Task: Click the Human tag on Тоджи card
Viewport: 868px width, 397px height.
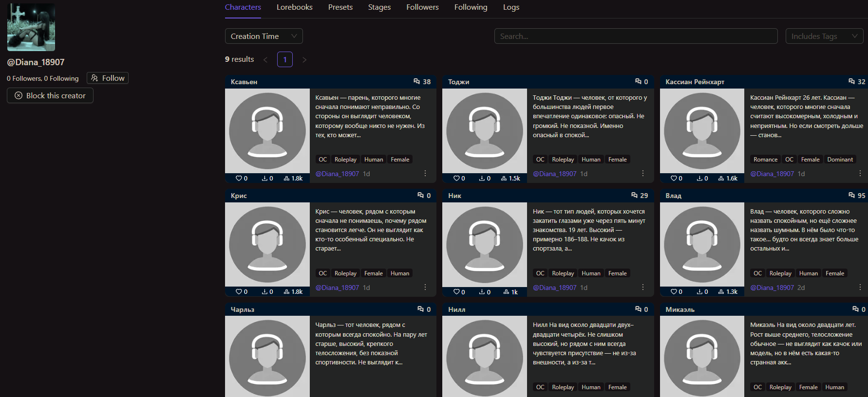Action: [x=591, y=160]
